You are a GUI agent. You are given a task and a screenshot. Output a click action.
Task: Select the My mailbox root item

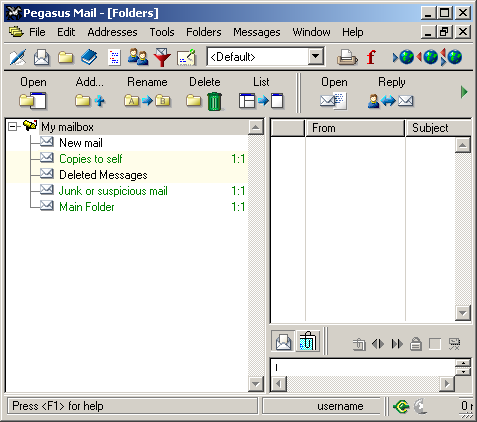(67, 127)
